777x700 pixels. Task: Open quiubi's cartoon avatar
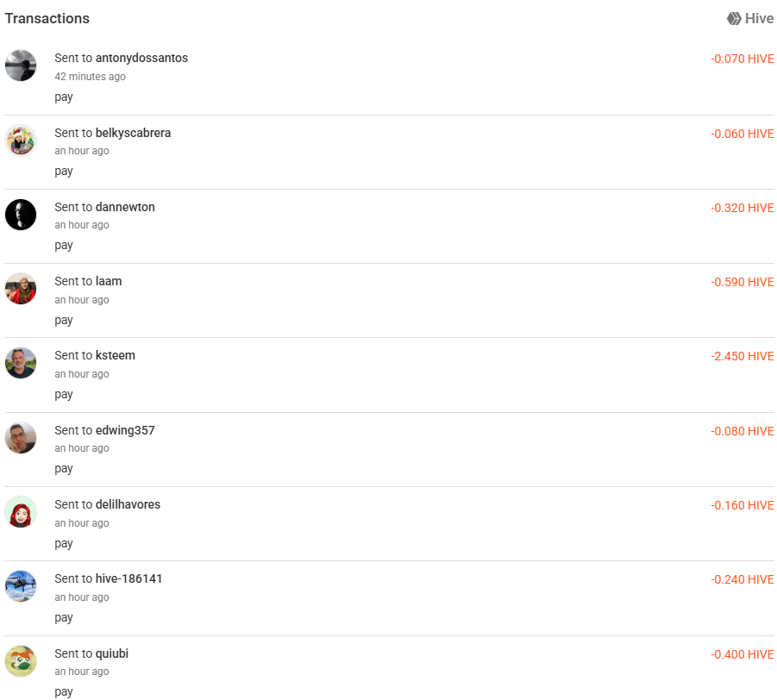pos(21,661)
